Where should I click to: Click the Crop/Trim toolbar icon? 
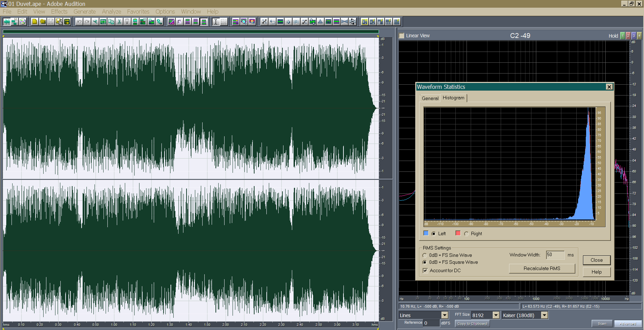click(x=103, y=22)
